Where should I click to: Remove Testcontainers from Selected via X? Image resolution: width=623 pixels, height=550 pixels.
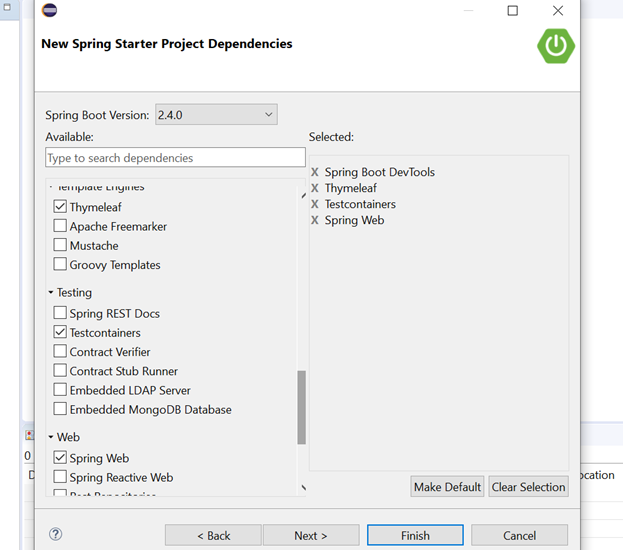point(315,204)
